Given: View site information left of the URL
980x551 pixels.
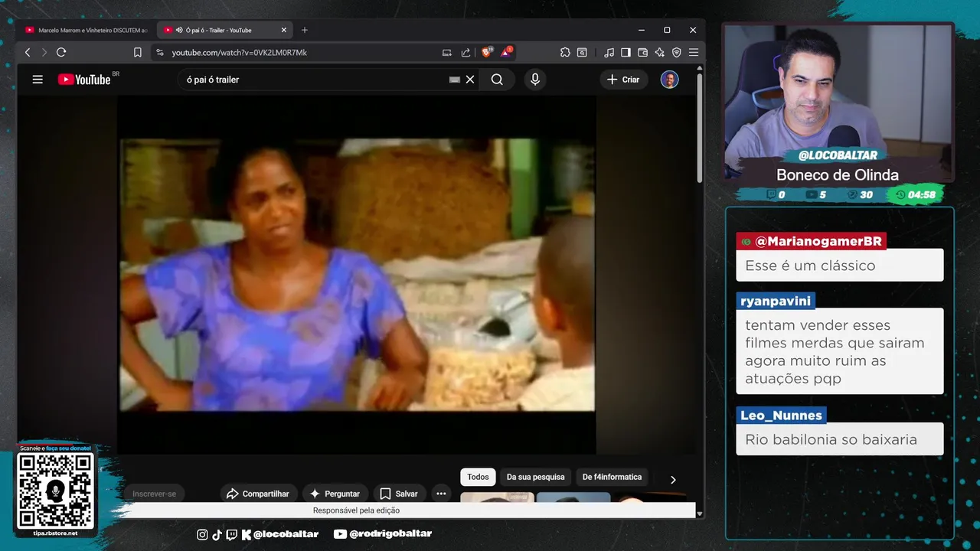Looking at the screenshot, I should (x=159, y=52).
